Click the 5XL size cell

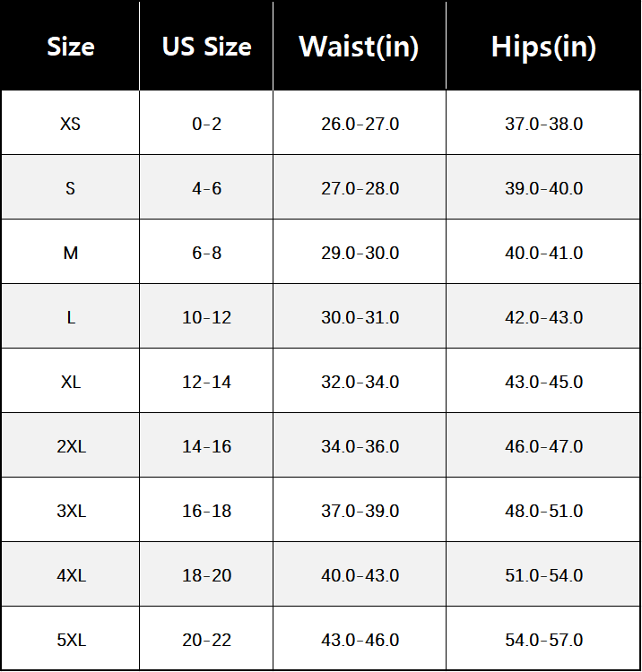click(70, 640)
